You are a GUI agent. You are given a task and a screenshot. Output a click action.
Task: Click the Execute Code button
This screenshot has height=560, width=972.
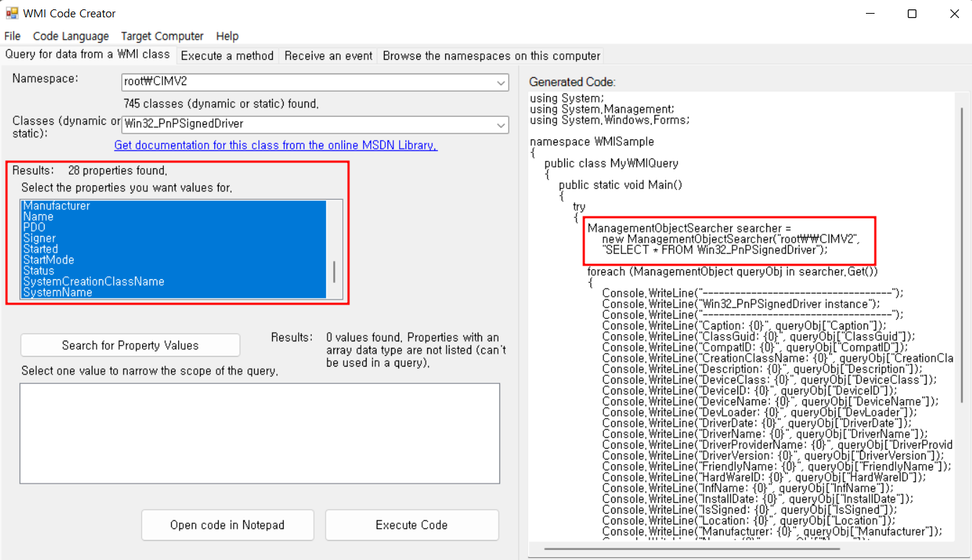411,525
